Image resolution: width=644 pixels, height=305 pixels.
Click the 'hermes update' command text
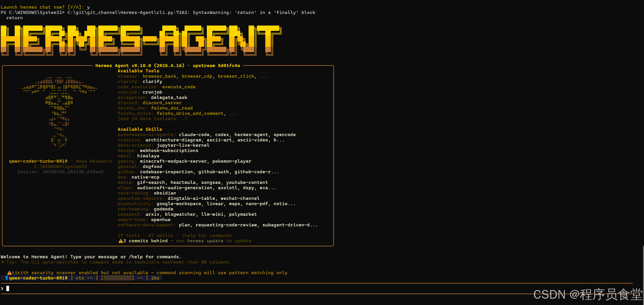[205, 241]
